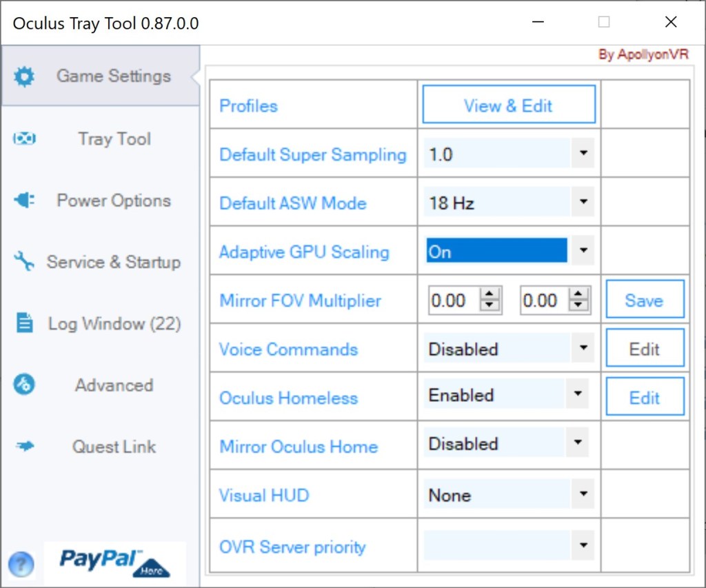Click the Log Window document icon
Image resolution: width=706 pixels, height=588 pixels.
(24, 323)
